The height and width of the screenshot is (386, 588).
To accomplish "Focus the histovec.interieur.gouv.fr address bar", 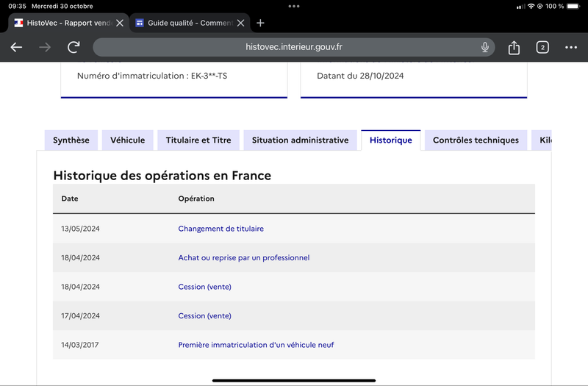I will pyautogui.click(x=293, y=47).
